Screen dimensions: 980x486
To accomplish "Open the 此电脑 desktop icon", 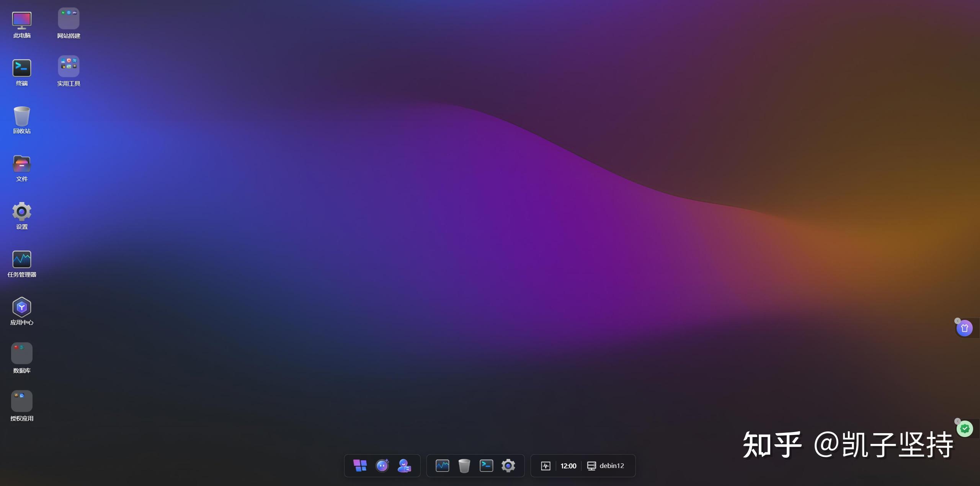I will (22, 21).
